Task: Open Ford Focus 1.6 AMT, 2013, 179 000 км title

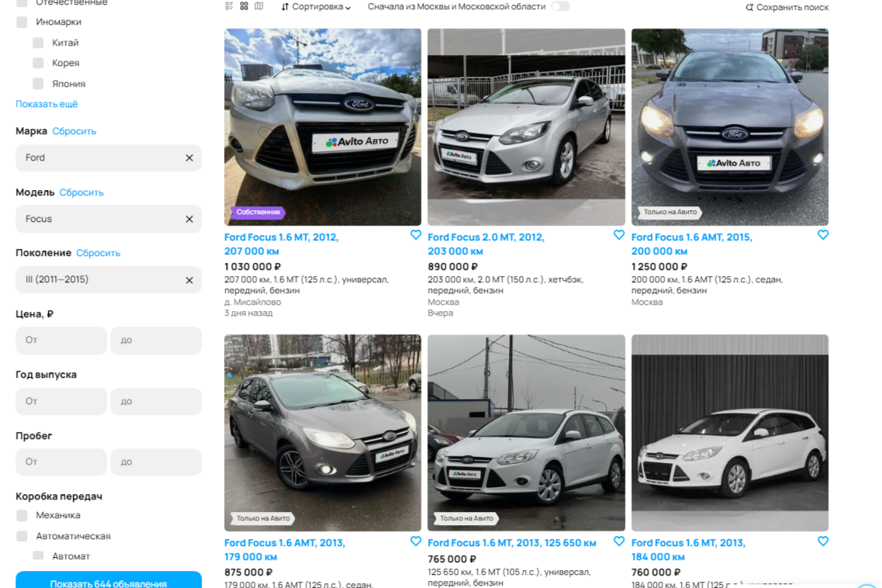Action: [x=285, y=550]
